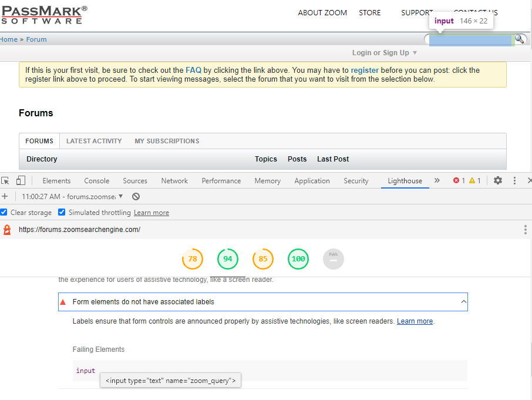The height and width of the screenshot is (400, 532).
Task: Close the DevTools panel
Action: (530, 180)
